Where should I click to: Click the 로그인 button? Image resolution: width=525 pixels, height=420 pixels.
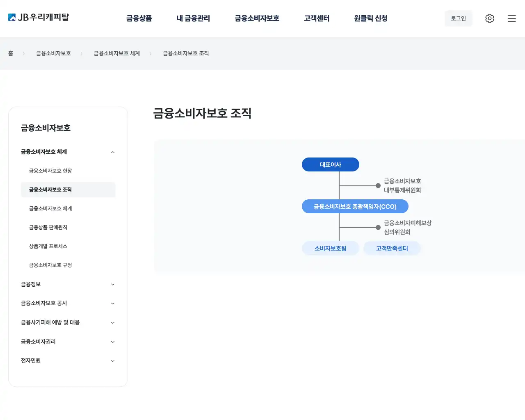pyautogui.click(x=458, y=18)
